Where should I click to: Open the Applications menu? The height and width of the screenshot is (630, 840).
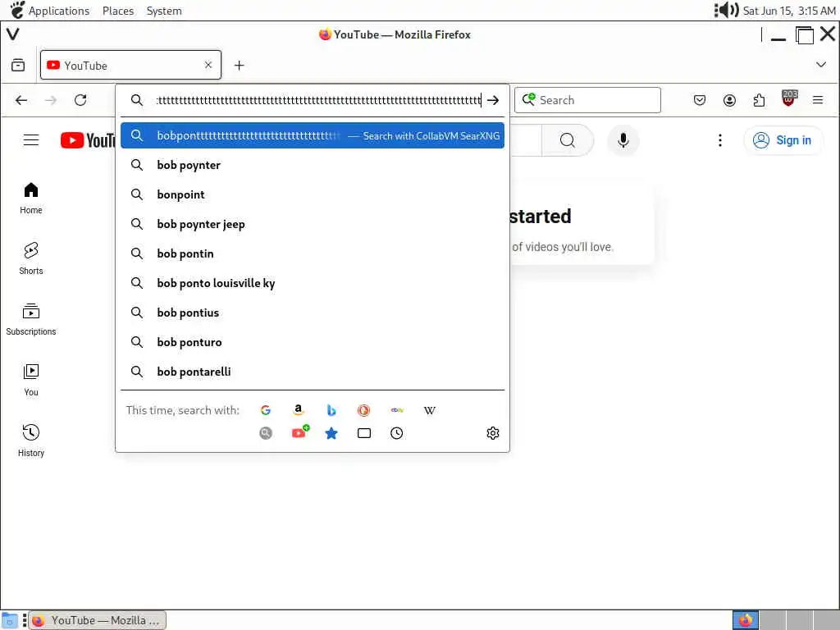[58, 11]
